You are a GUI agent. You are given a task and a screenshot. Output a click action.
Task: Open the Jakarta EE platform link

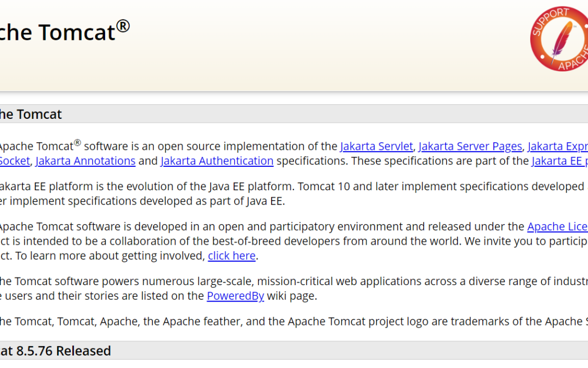pos(559,161)
